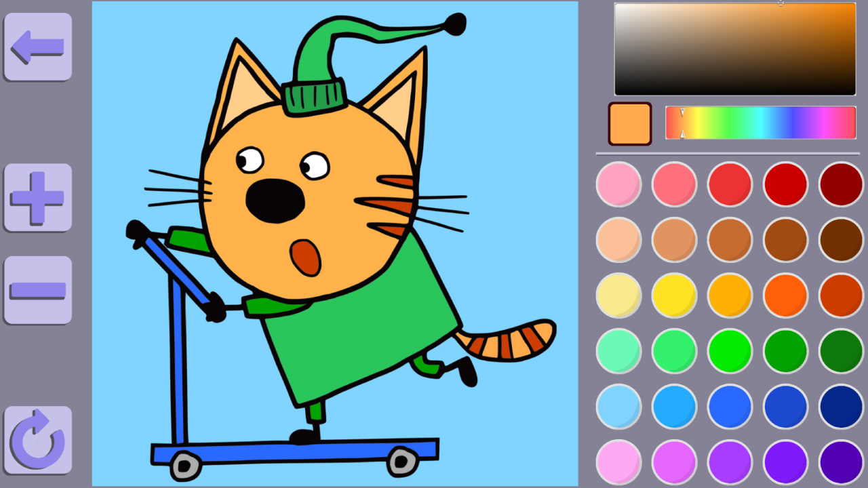868x488 pixels.
Task: Pick the dark maroon red swatch
Action: (x=841, y=184)
